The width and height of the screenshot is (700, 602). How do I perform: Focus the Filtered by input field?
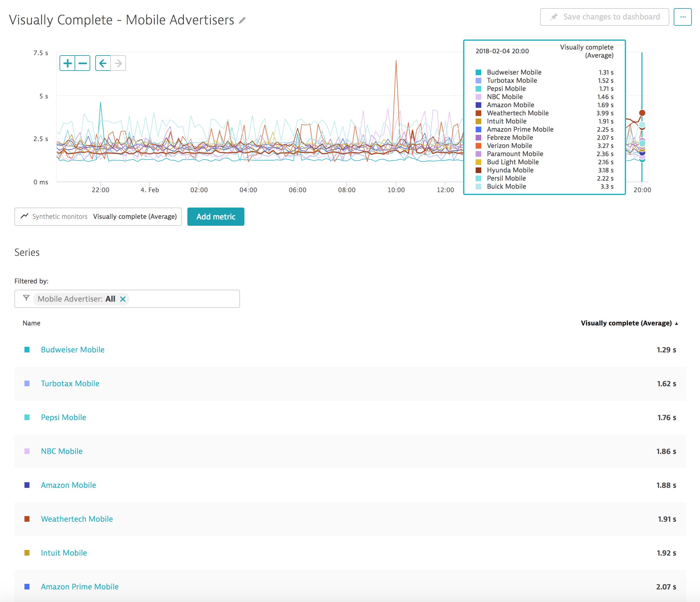point(127,299)
